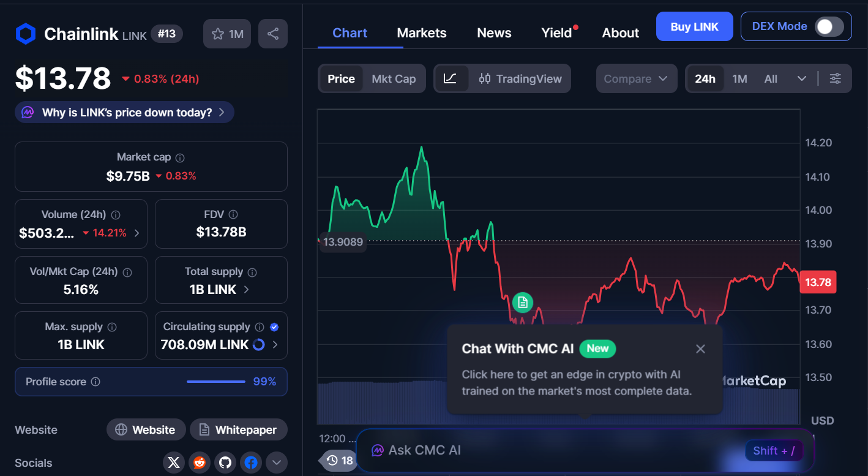Visit Chainlink's Reddit community
The width and height of the screenshot is (868, 476).
click(x=199, y=463)
